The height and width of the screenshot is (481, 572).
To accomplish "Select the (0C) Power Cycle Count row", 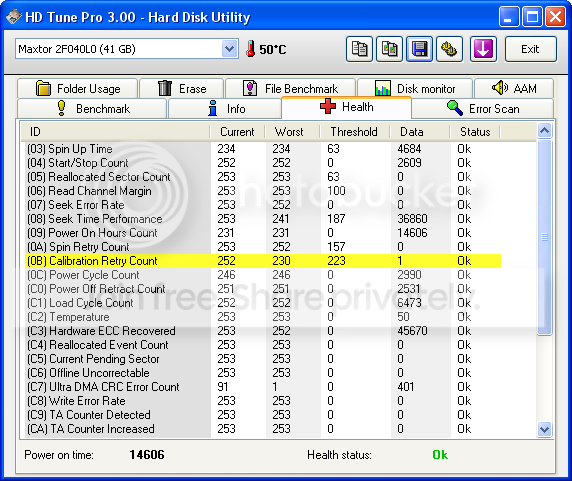I will [263, 275].
